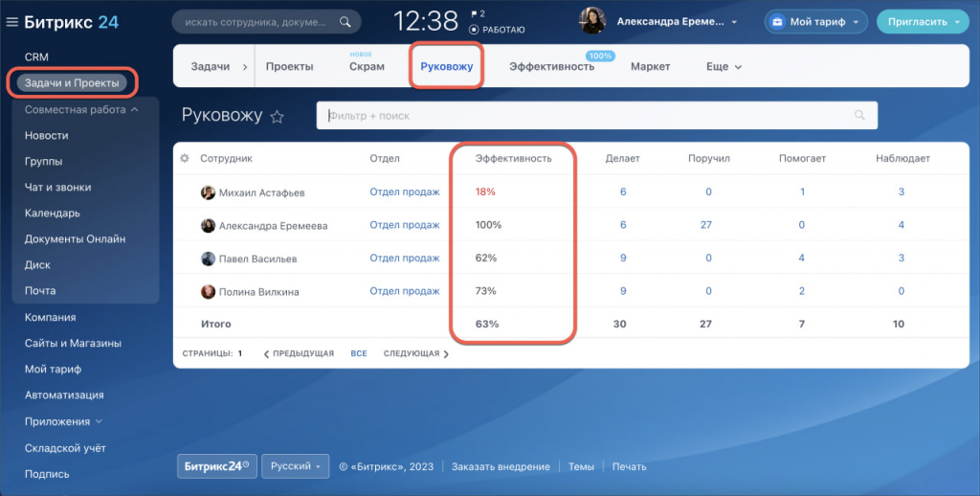Collapse the Совместная работа section

pos(134,109)
